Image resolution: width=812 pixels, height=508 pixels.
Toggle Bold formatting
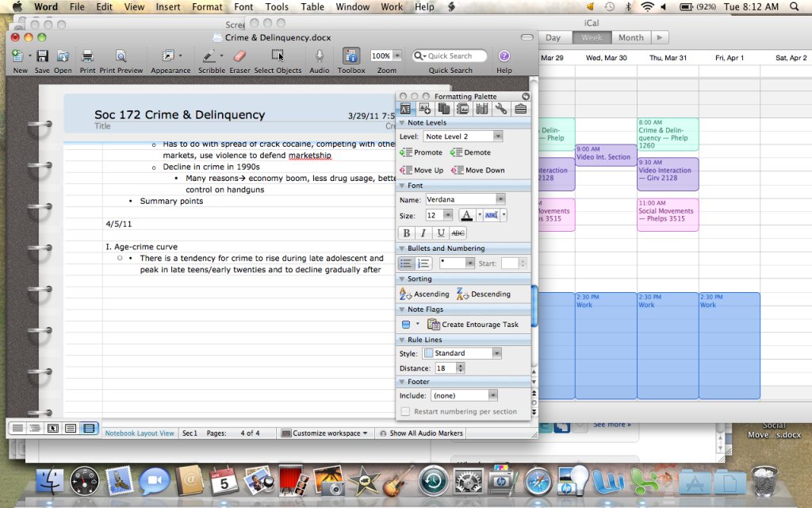(x=407, y=233)
